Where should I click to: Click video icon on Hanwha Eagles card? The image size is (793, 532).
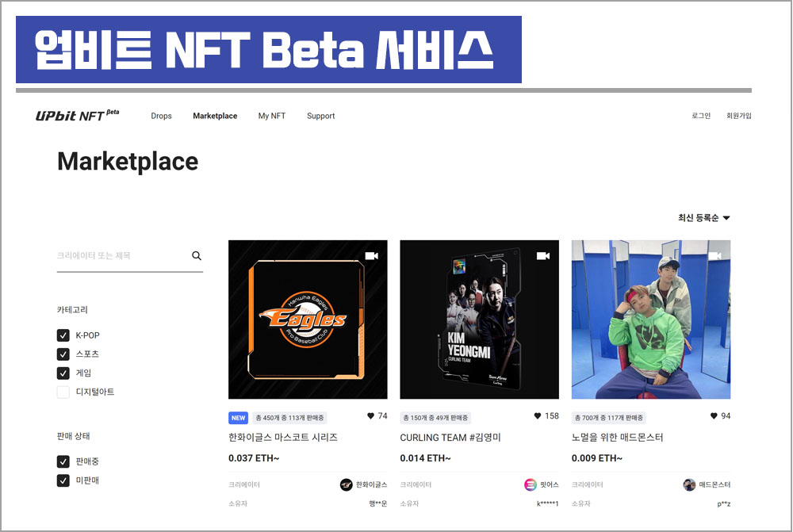[372, 256]
